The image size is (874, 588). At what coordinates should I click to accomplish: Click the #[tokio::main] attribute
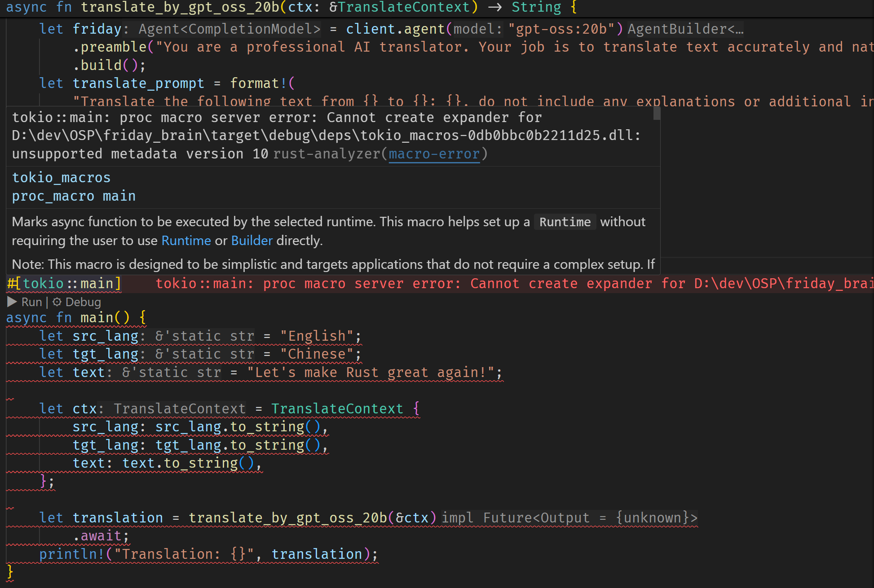point(64,284)
